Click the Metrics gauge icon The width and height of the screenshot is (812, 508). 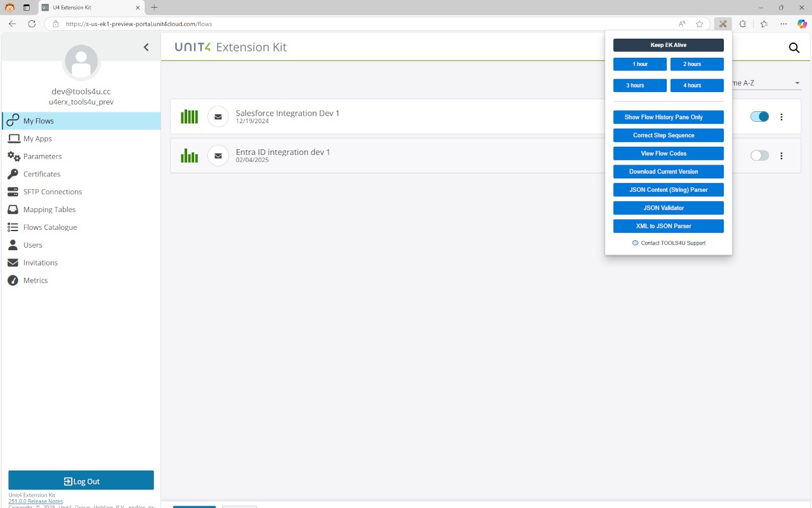(13, 281)
